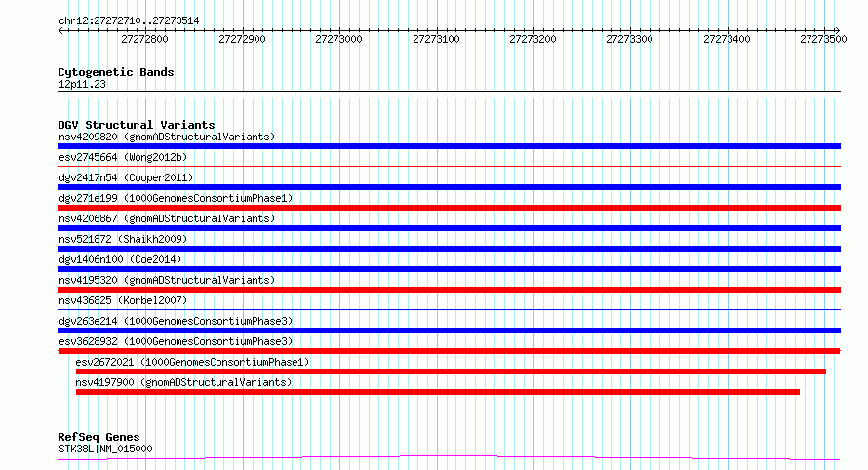This screenshot has height=470, width=868.
Task: Select ruler tick label 27273100
Action: [x=436, y=39]
